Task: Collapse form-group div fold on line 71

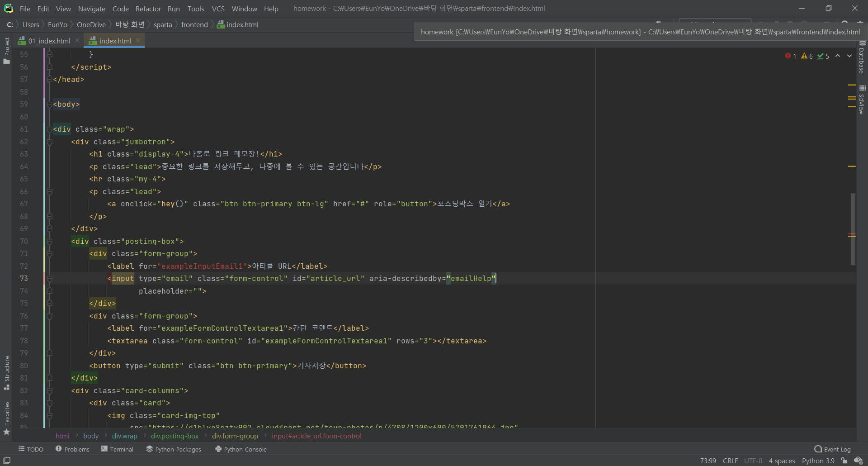Action: tap(50, 254)
